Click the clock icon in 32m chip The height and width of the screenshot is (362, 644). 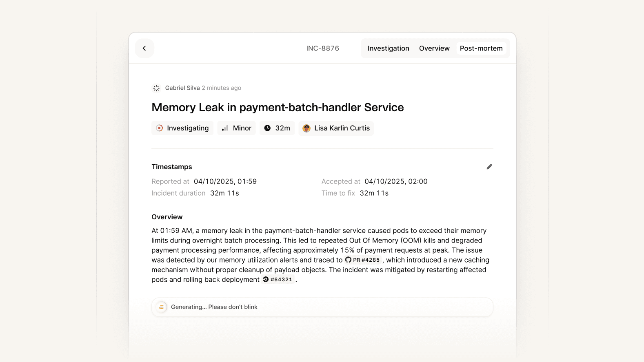(267, 128)
